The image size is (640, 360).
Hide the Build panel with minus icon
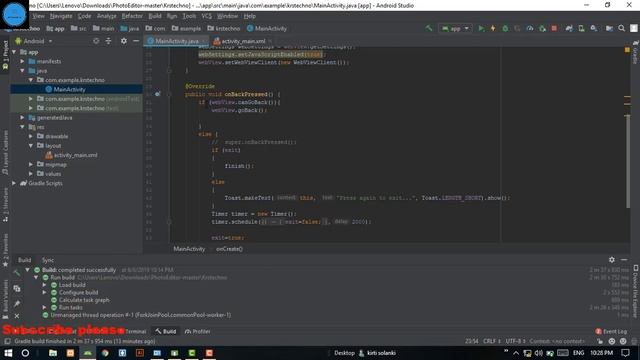624,260
